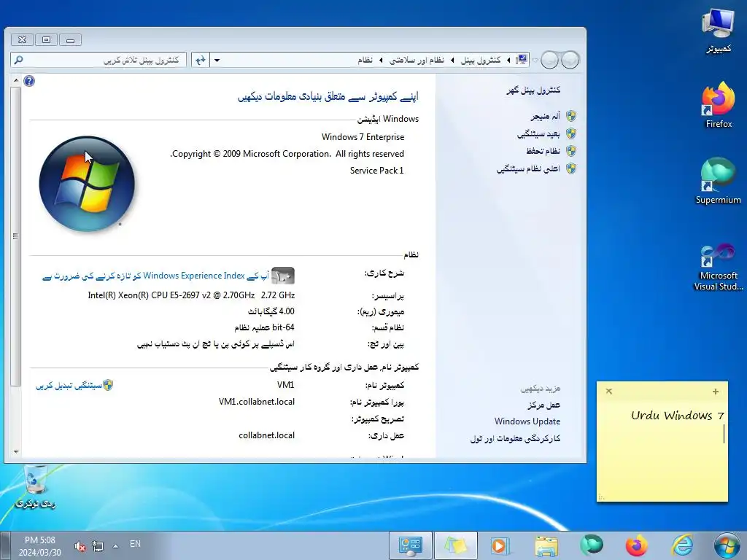
Task: Click the Show desktop strip beside the clock
Action: point(4,545)
